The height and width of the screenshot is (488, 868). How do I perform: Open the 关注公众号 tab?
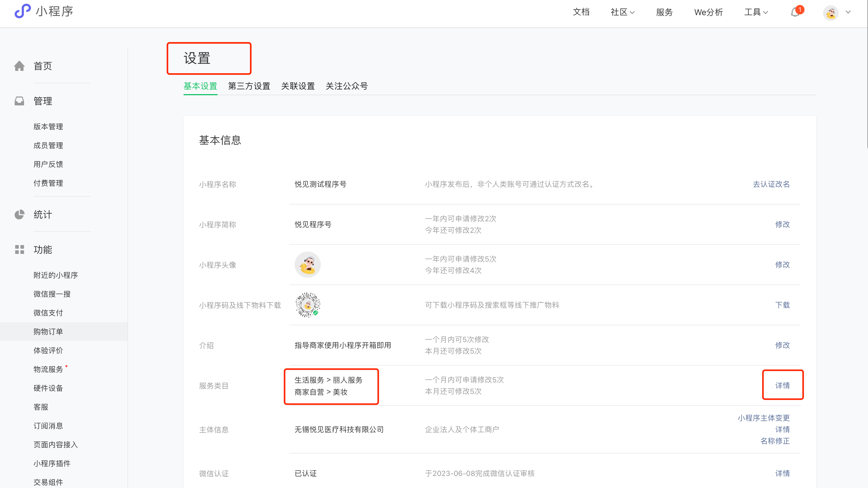[x=346, y=86]
